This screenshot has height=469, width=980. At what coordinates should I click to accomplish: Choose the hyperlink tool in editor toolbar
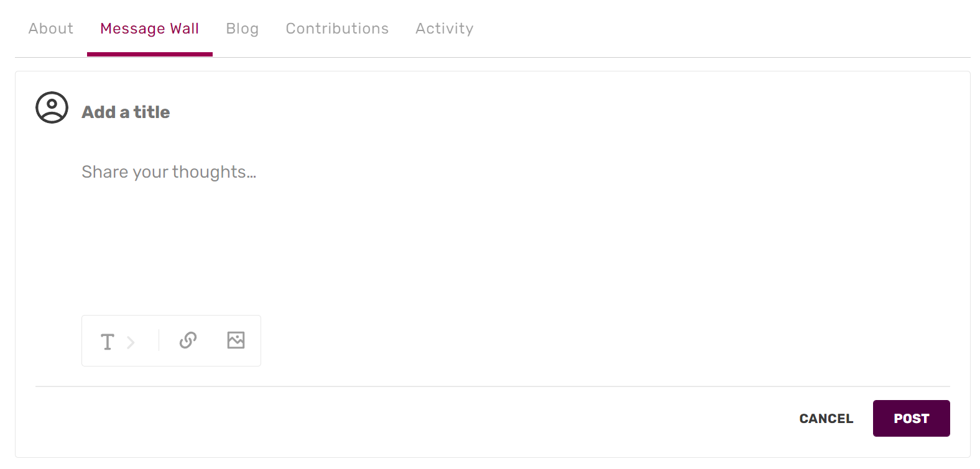pos(188,340)
